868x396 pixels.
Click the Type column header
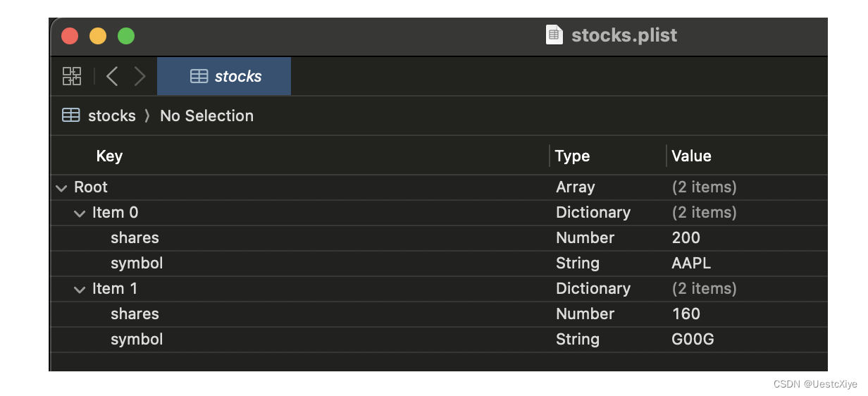[572, 156]
